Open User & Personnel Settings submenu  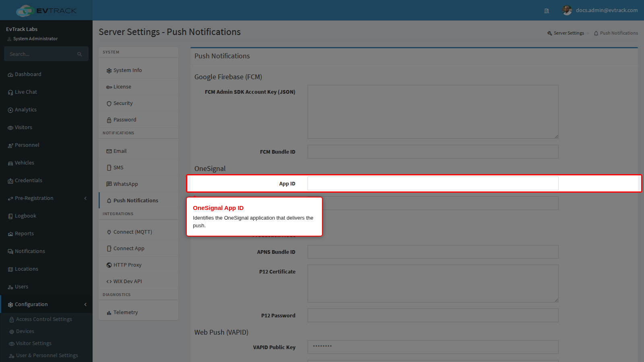tap(46, 356)
